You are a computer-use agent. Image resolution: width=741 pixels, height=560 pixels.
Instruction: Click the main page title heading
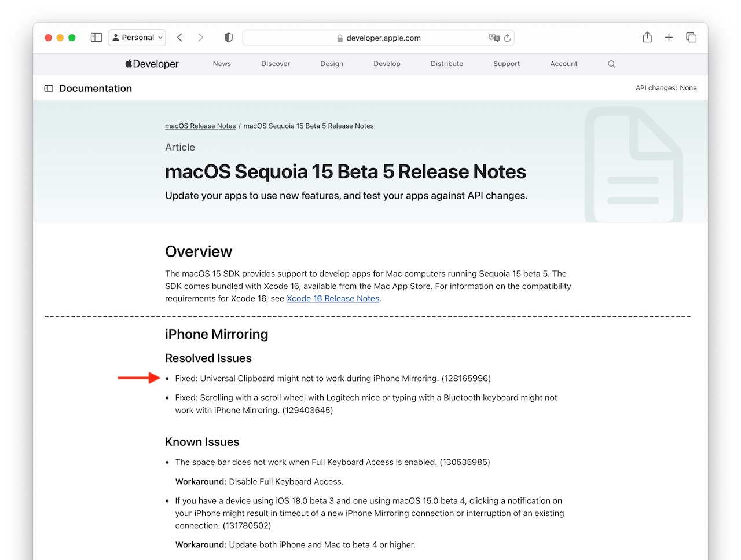pyautogui.click(x=346, y=172)
